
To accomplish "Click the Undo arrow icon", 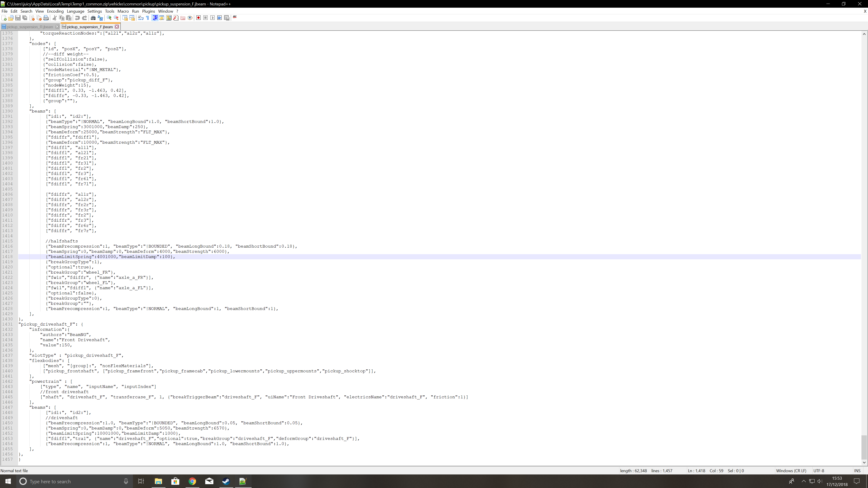I will tap(78, 18).
